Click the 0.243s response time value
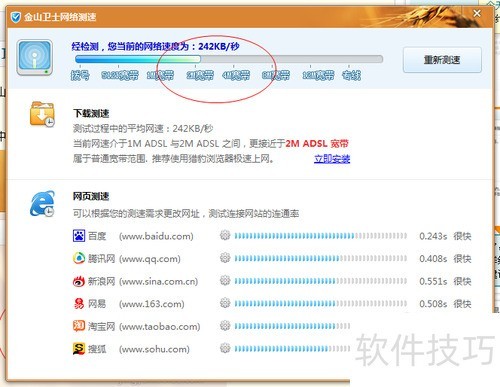The height and width of the screenshot is (387, 500). (x=433, y=236)
